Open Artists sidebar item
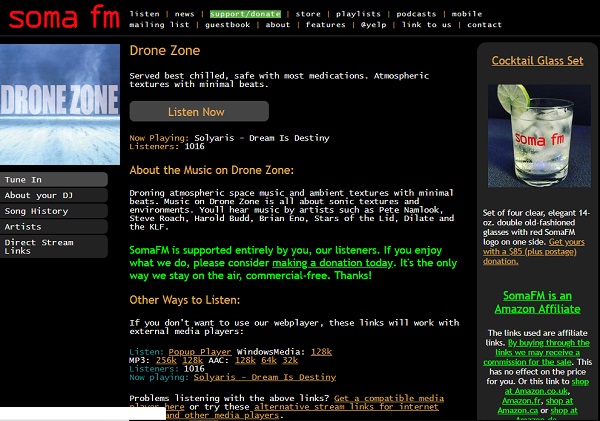This screenshot has height=421, width=600. click(54, 227)
